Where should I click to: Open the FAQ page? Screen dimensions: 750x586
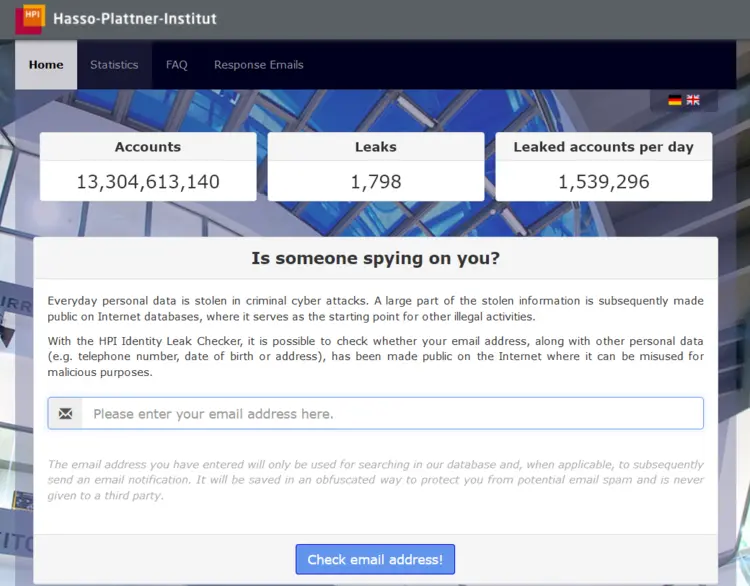[x=176, y=65]
